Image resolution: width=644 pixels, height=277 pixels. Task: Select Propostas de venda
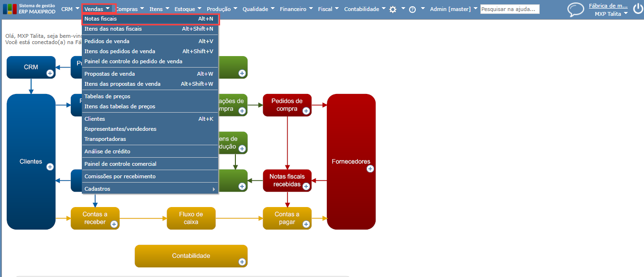(150, 74)
